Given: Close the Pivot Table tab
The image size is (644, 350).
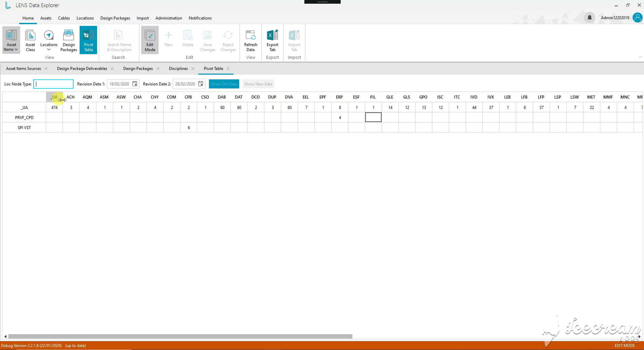Looking at the screenshot, I should (228, 69).
